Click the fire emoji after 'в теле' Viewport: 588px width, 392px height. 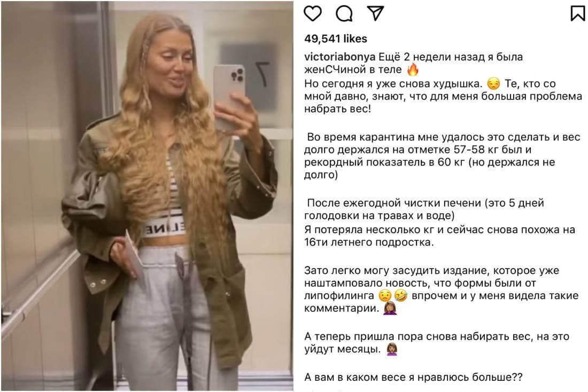pyautogui.click(x=413, y=70)
